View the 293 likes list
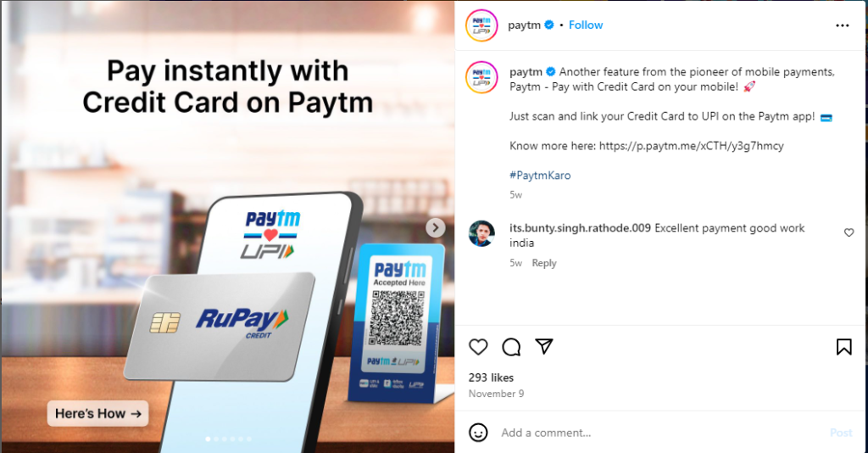 tap(491, 377)
